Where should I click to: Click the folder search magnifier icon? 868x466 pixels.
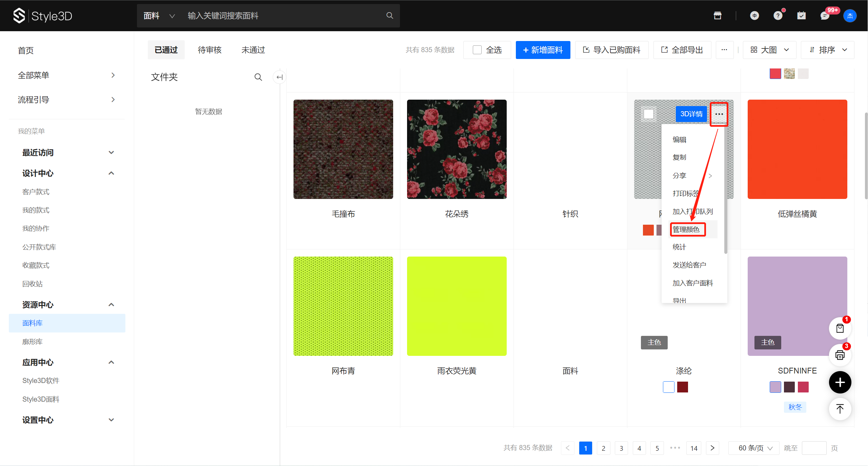pyautogui.click(x=258, y=77)
